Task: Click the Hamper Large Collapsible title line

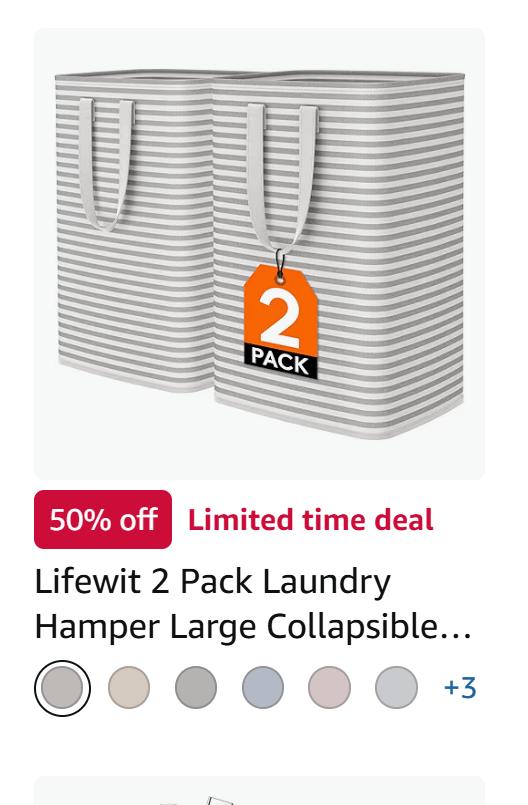Action: click(253, 627)
